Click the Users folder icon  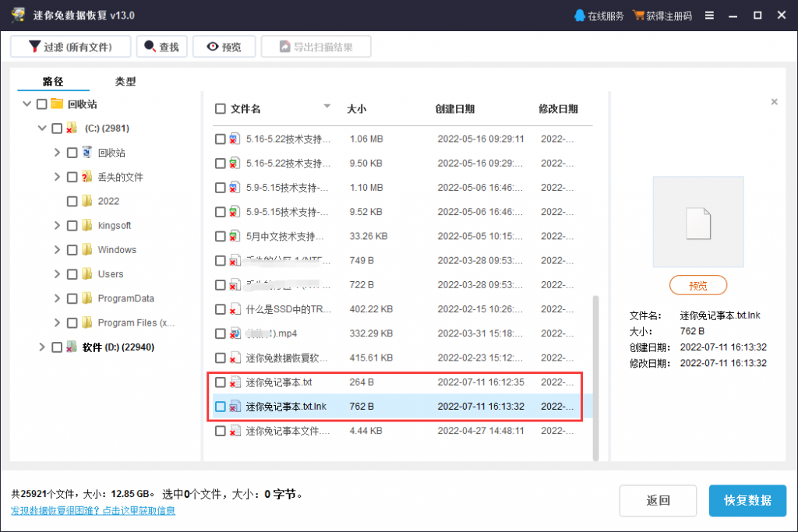tap(87, 274)
